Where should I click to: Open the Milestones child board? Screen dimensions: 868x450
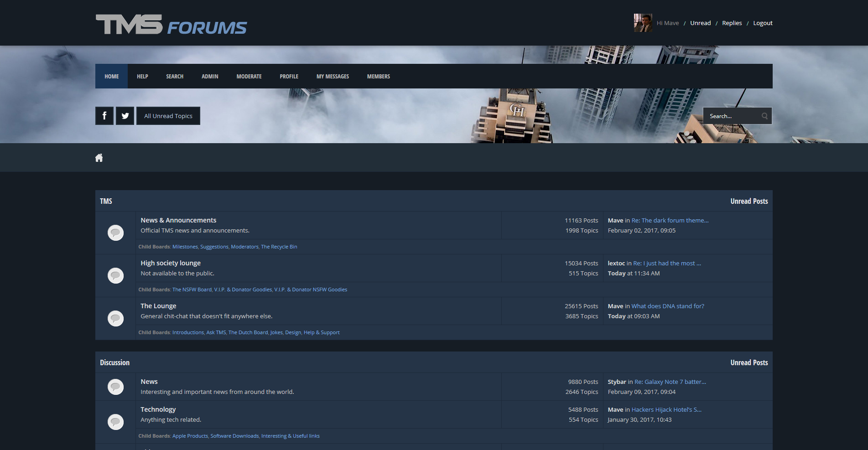point(185,247)
